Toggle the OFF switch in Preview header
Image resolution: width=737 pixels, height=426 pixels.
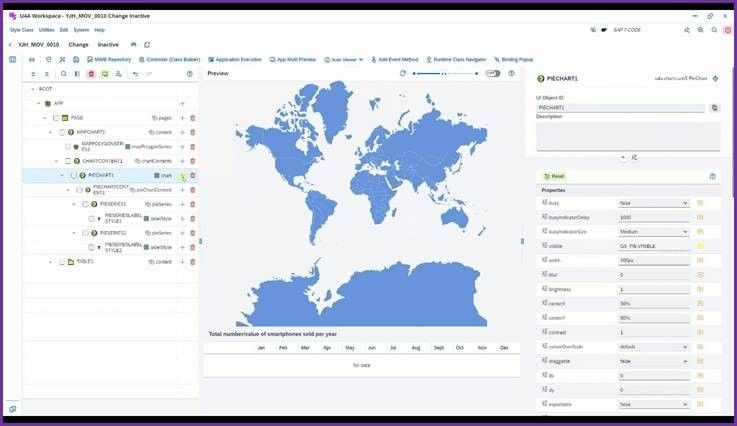tap(493, 73)
